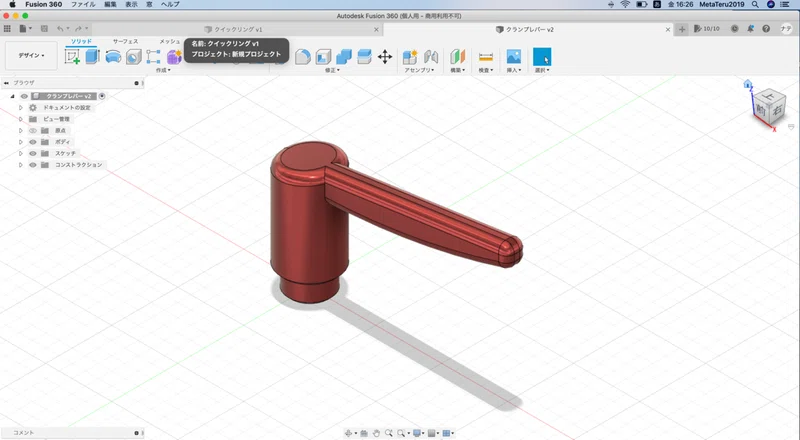Expand the 原点 node
This screenshot has height=440, width=800.
pyautogui.click(x=20, y=131)
